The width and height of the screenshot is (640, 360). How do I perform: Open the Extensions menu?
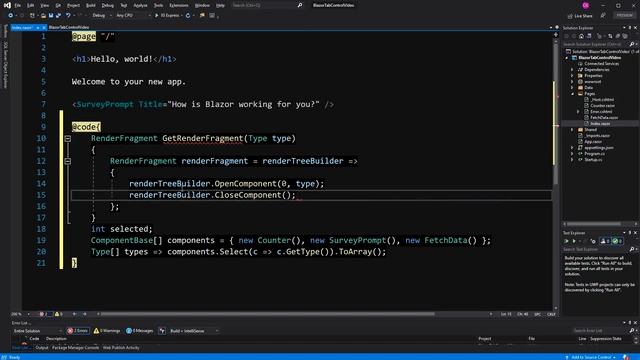pyautogui.click(x=179, y=5)
